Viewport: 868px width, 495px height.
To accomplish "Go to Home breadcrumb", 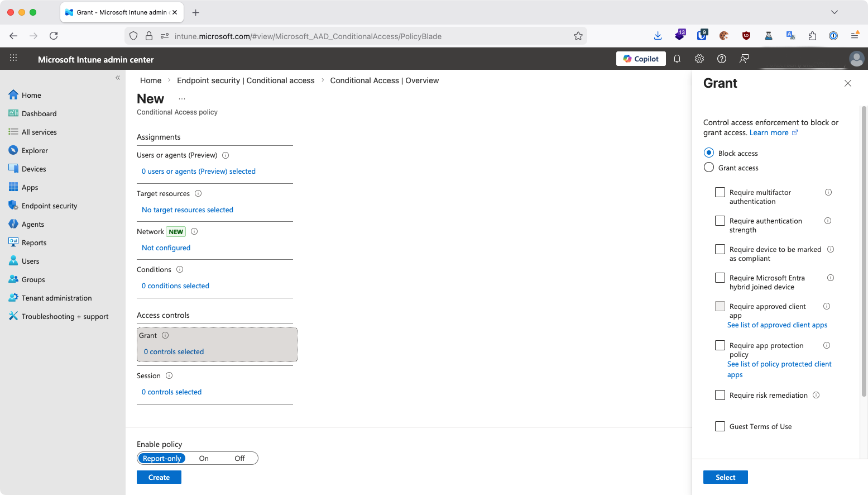I will 151,80.
